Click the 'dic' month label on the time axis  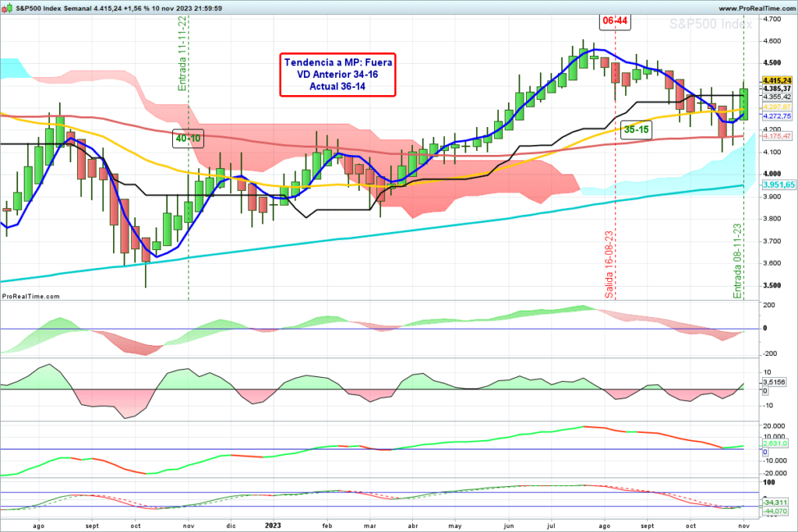(x=231, y=526)
